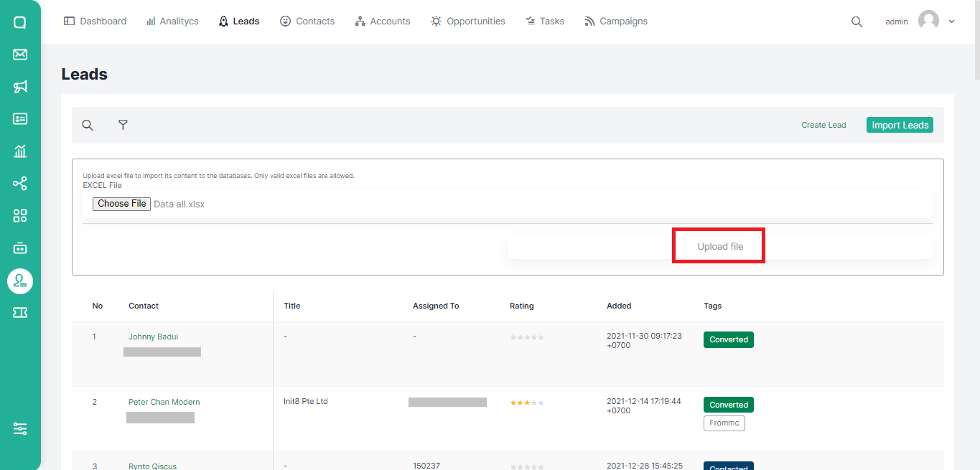Go to the Dashboard tab
Viewport: 980px width, 470px height.
point(95,22)
